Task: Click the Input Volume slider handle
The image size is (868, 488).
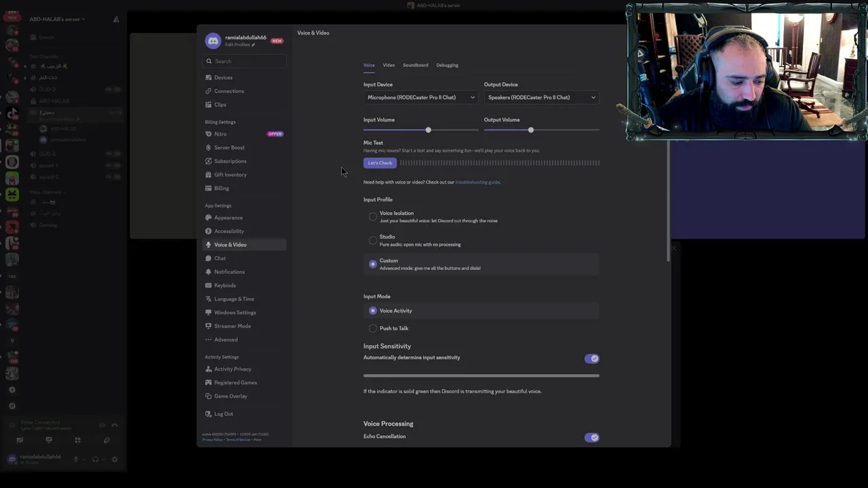Action: pyautogui.click(x=428, y=129)
